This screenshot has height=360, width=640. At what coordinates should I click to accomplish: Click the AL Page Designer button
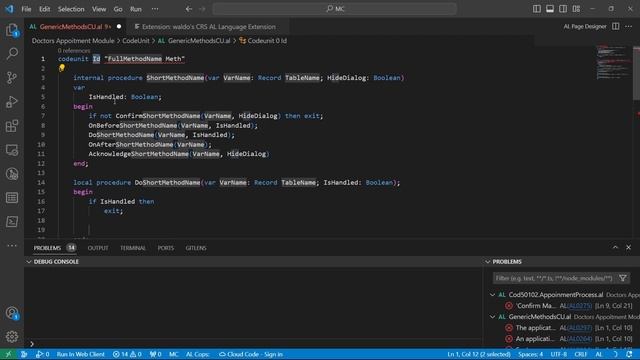point(585,27)
